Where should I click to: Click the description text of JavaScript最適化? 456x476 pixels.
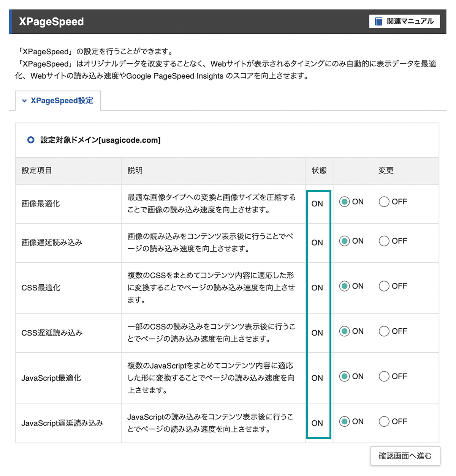tap(211, 378)
